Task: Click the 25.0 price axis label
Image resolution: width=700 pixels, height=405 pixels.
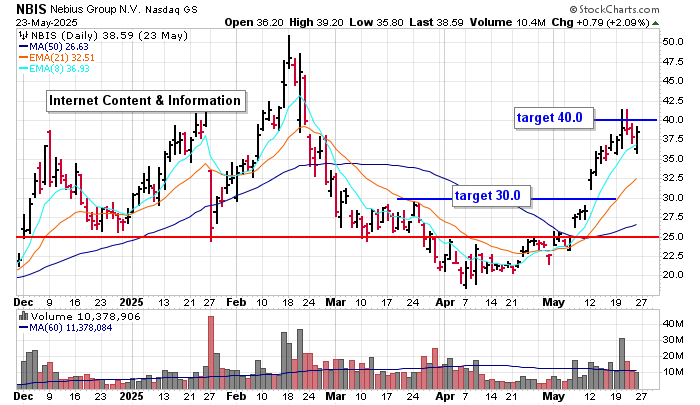Action: pyautogui.click(x=673, y=236)
